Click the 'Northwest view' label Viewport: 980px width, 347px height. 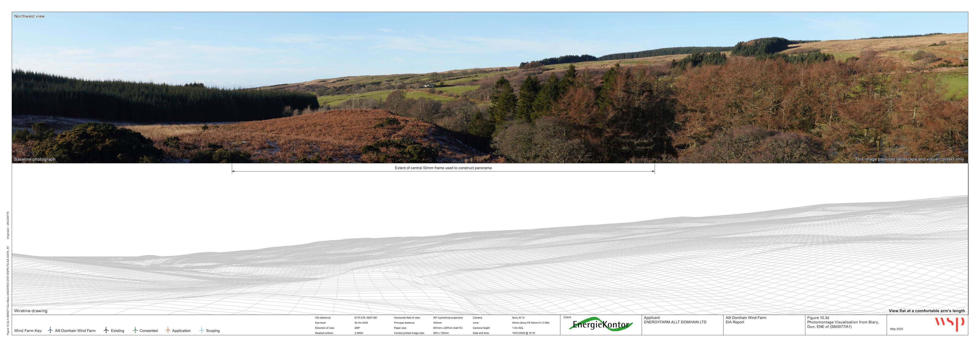(x=29, y=16)
